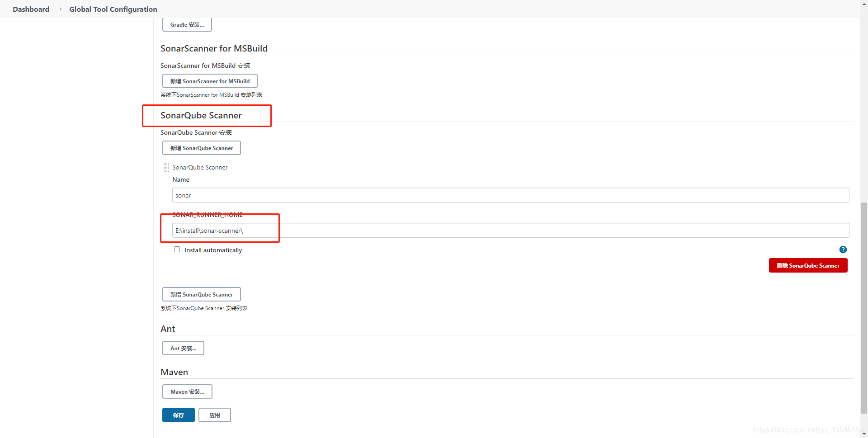Viewport: 868px width, 438px height.
Task: Click the SonarQube Scanner section heading
Action: point(201,115)
